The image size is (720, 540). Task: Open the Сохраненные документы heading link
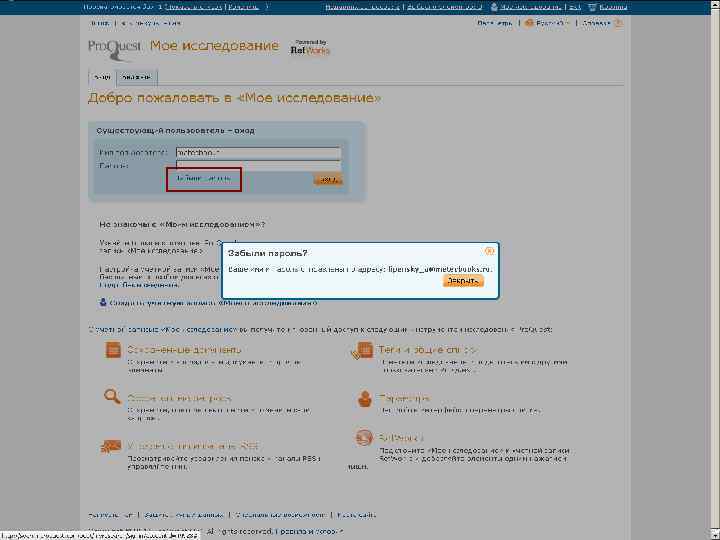point(184,350)
